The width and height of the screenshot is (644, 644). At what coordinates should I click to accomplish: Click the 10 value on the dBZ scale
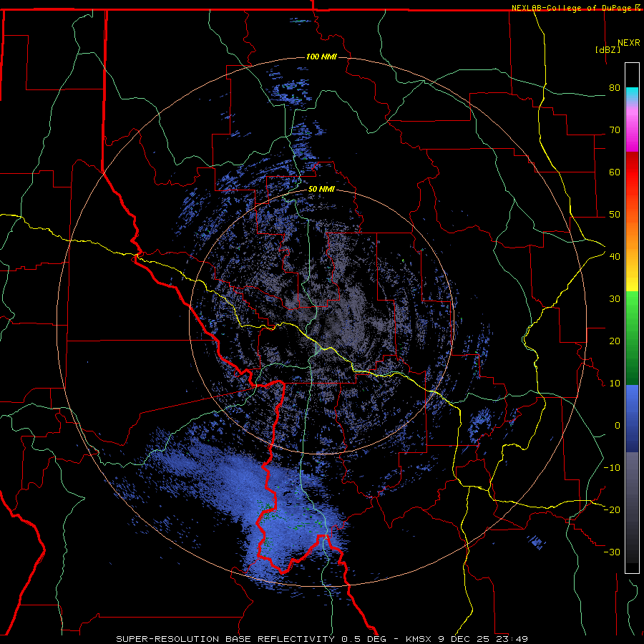(615, 384)
